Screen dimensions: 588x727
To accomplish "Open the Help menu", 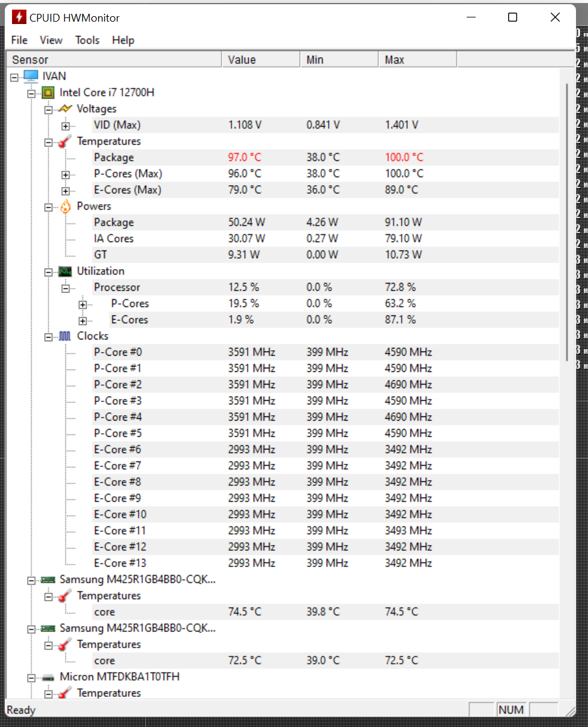I will pos(123,40).
